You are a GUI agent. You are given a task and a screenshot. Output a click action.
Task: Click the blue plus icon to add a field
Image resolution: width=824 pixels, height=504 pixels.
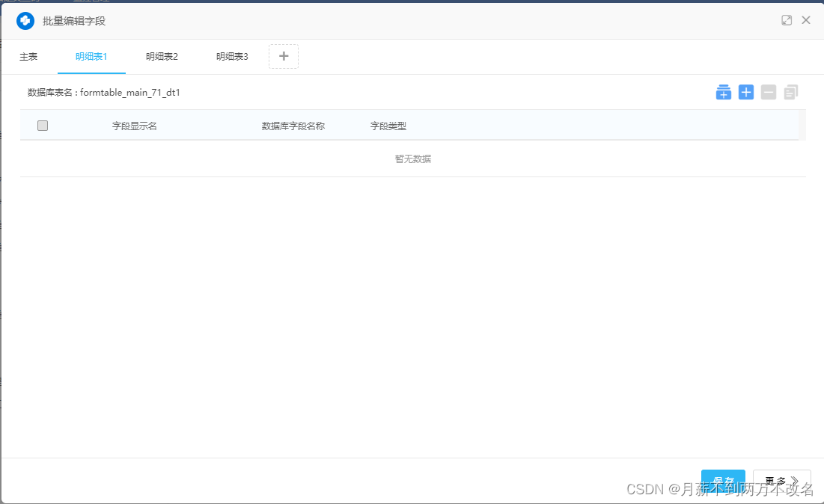pos(745,92)
